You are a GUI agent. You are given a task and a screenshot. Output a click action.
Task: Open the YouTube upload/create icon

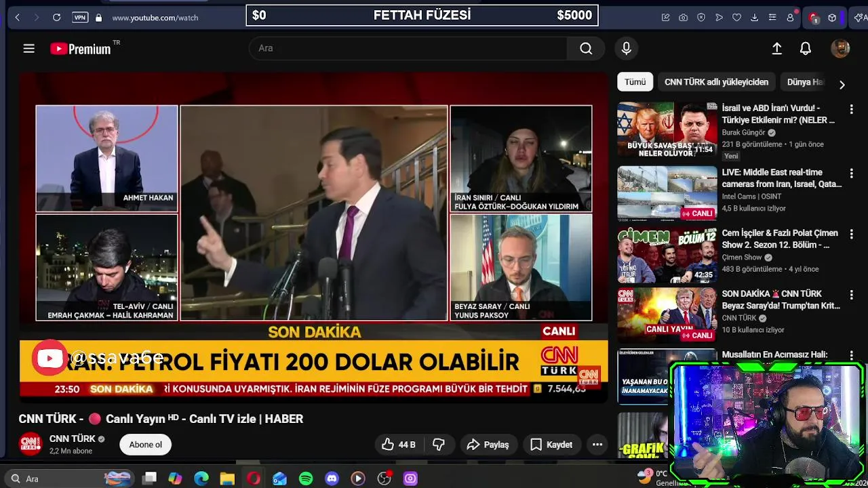pyautogui.click(x=777, y=48)
